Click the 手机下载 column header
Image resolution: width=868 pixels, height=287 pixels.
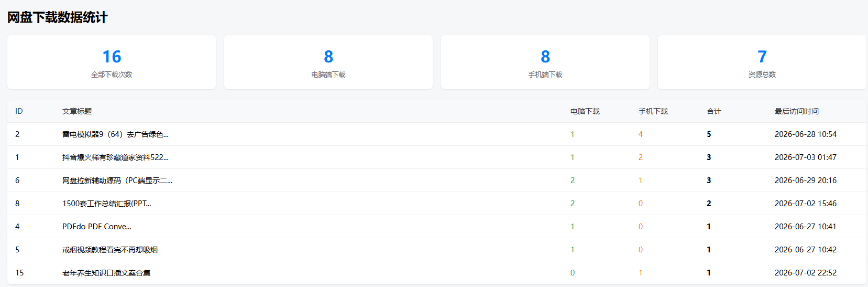[x=653, y=111]
